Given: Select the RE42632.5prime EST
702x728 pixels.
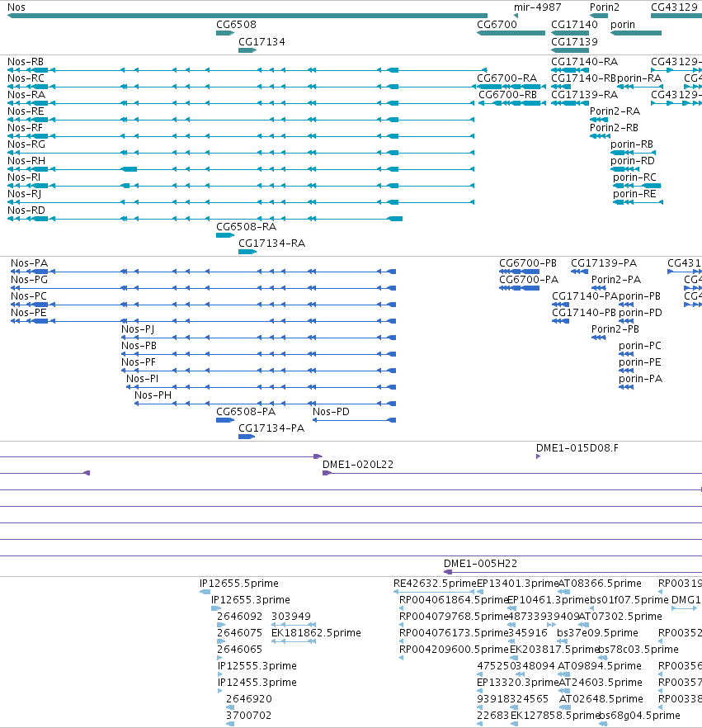Looking at the screenshot, I should coord(434,592).
